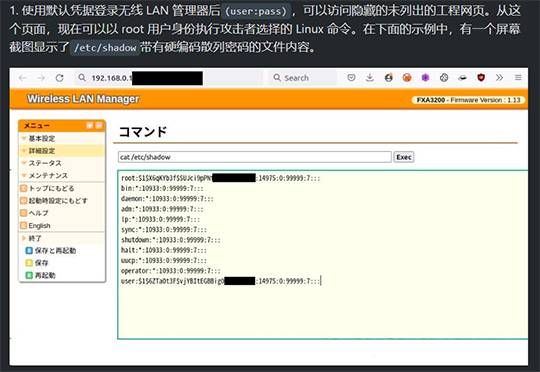
Task: Click the purple extension icon in toolbar
Action: click(x=425, y=78)
